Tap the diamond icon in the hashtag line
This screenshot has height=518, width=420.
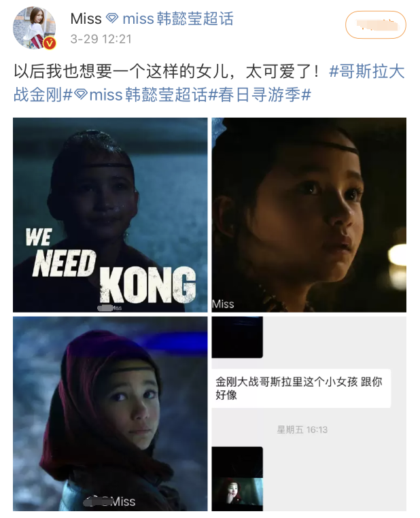pos(81,94)
